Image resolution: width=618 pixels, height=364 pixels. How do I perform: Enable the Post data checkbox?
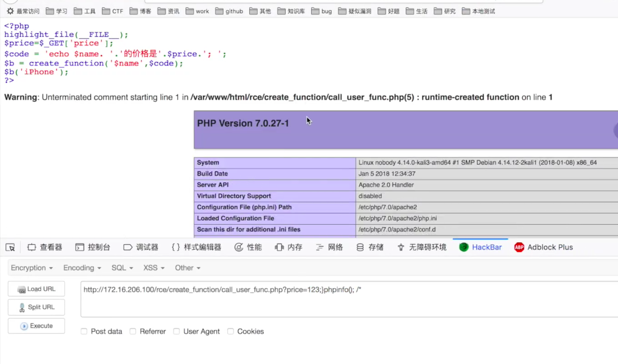pos(84,331)
